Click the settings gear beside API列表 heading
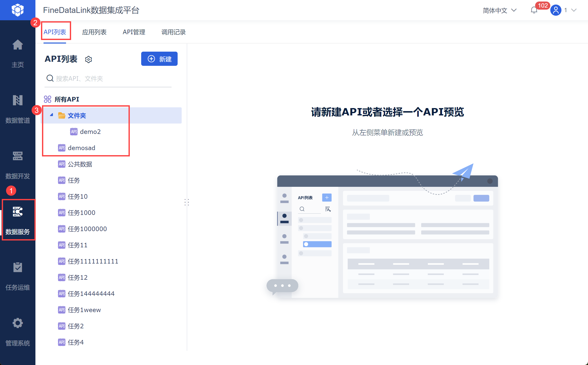 click(x=89, y=59)
